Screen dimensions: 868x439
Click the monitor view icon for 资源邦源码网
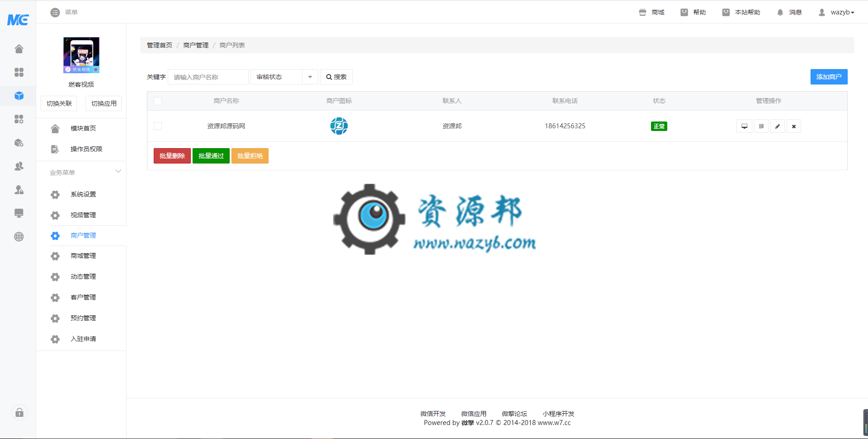tap(744, 126)
